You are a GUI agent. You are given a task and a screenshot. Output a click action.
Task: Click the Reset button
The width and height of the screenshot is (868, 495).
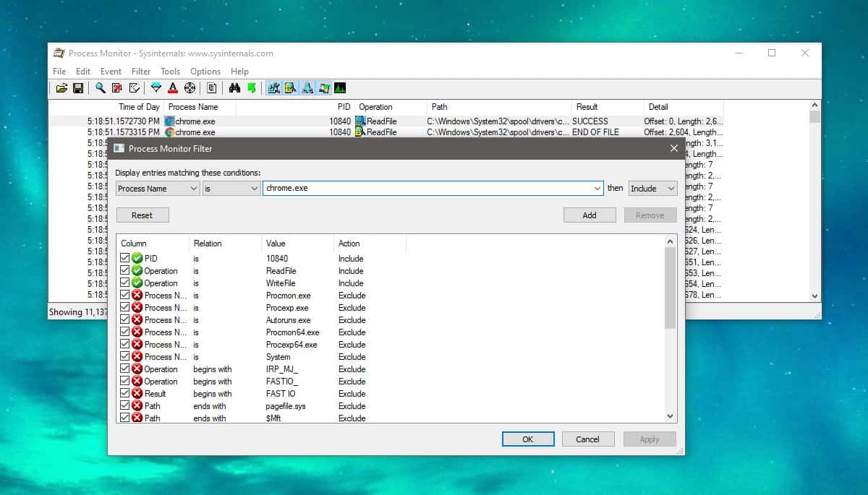(142, 215)
